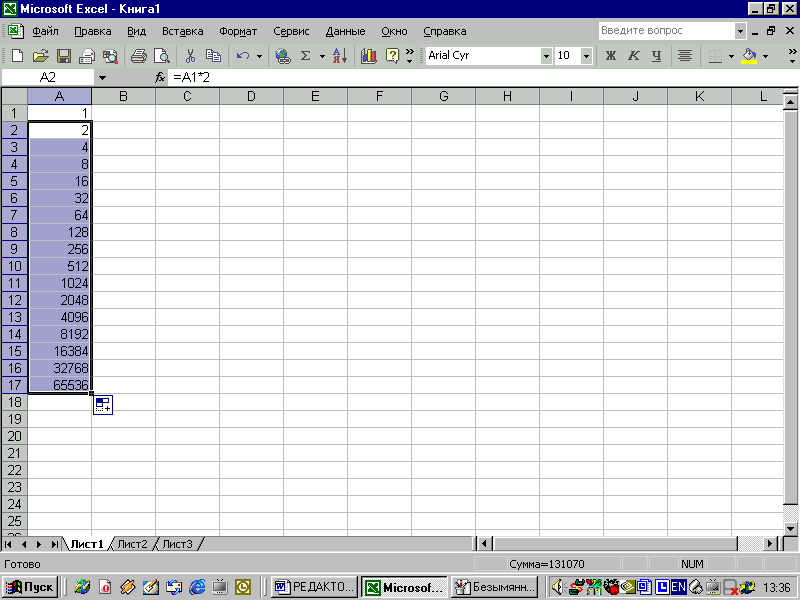The height and width of the screenshot is (600, 800).
Task: Open a file with the folder icon
Action: tap(40, 56)
